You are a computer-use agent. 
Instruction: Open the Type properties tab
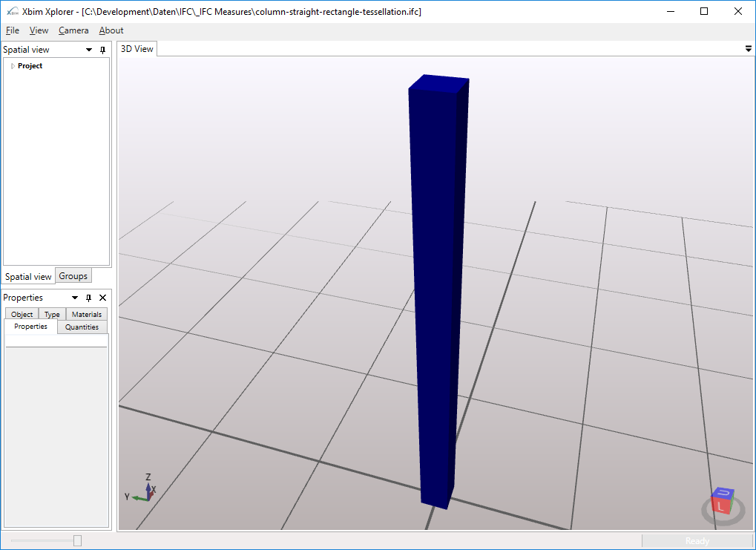pos(51,313)
